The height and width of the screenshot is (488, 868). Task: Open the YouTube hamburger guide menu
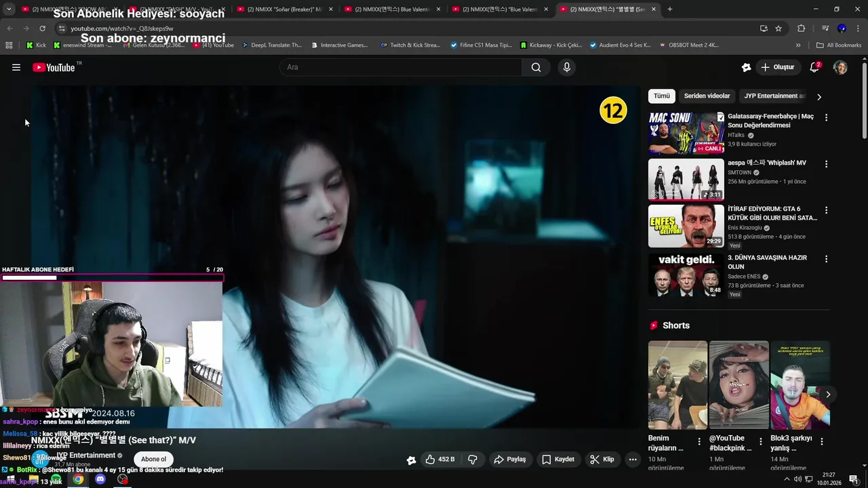click(16, 67)
